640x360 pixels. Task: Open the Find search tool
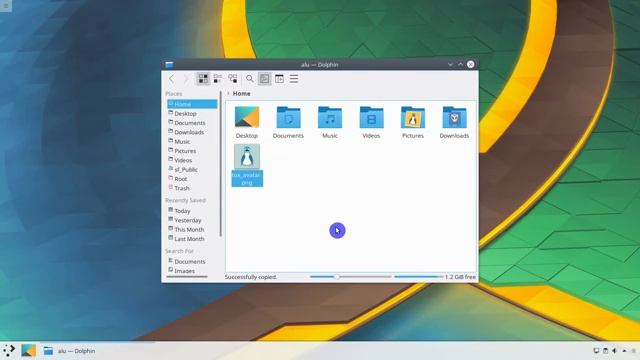(x=250, y=79)
